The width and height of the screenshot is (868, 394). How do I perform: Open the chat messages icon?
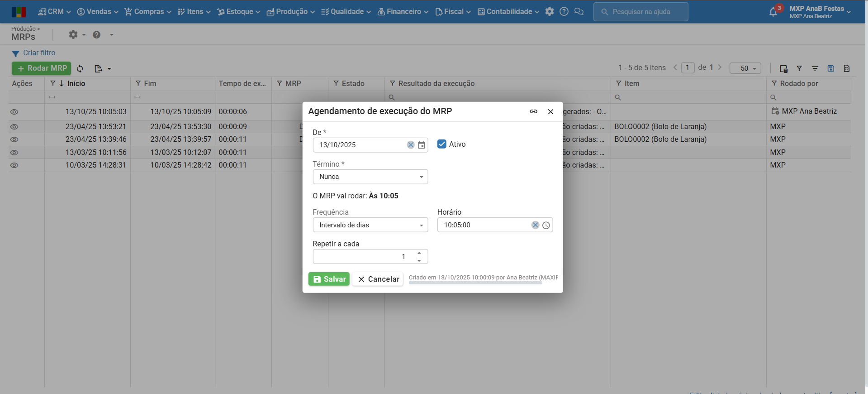coord(579,12)
